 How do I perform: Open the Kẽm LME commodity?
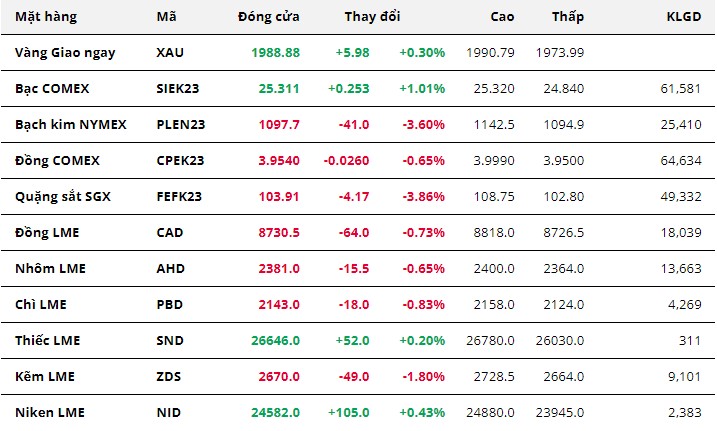[x=45, y=376]
